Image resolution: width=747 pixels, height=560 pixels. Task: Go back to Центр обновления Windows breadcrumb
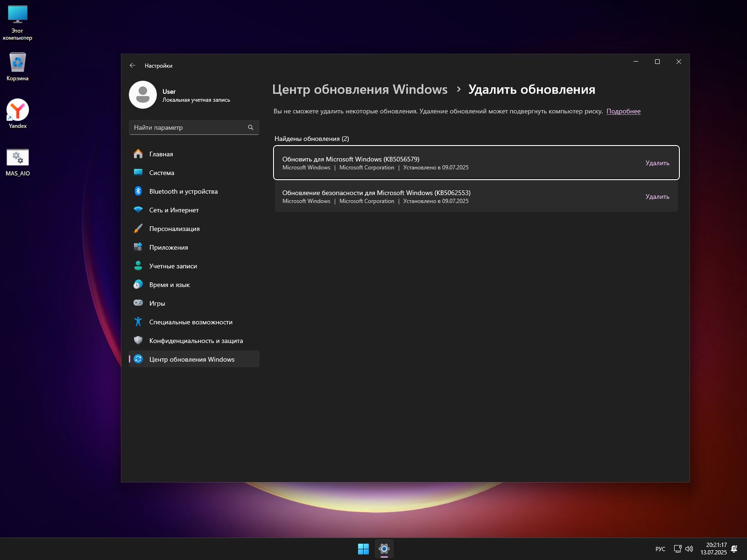(360, 90)
